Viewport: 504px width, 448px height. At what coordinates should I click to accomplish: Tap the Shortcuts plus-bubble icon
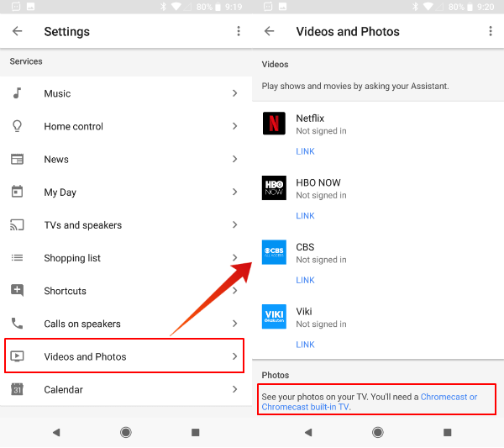(17, 291)
